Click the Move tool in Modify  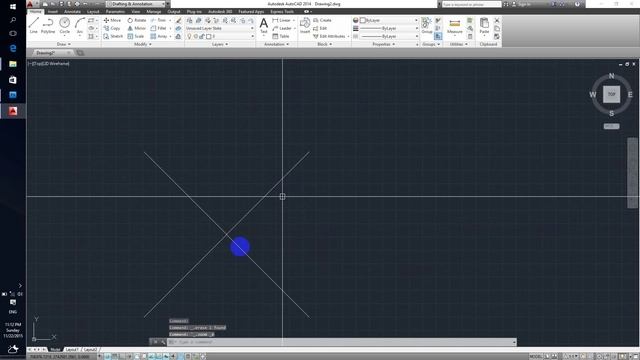112,20
